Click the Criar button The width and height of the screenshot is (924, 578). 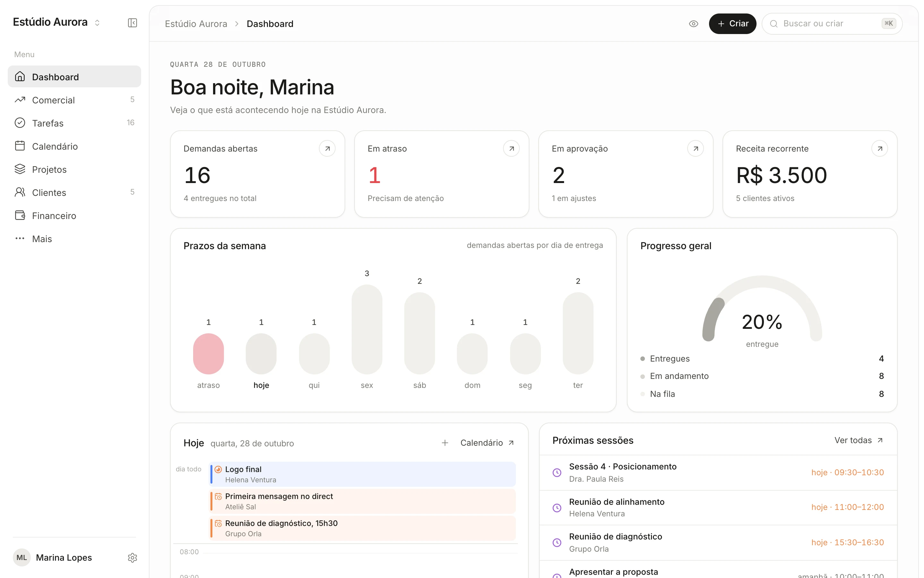tap(732, 24)
